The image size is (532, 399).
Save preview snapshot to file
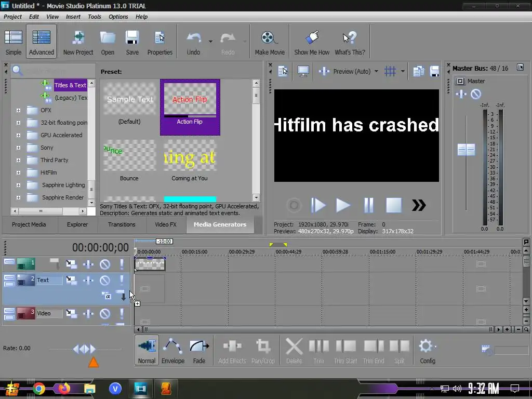[x=434, y=71]
